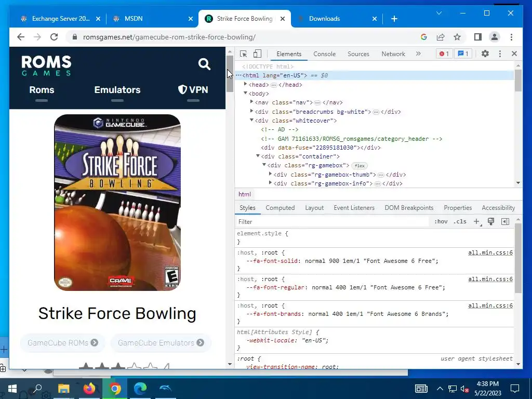This screenshot has width=532, height=399.
Task: Open all.min.css:6 link for fa-font-solid
Action: [x=490, y=253]
